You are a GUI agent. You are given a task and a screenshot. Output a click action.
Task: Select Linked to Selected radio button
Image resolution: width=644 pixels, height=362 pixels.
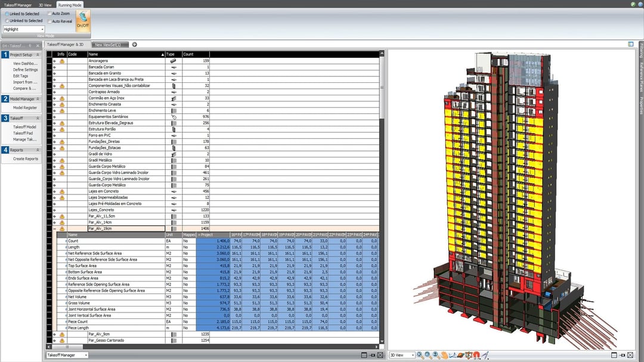[x=7, y=14]
